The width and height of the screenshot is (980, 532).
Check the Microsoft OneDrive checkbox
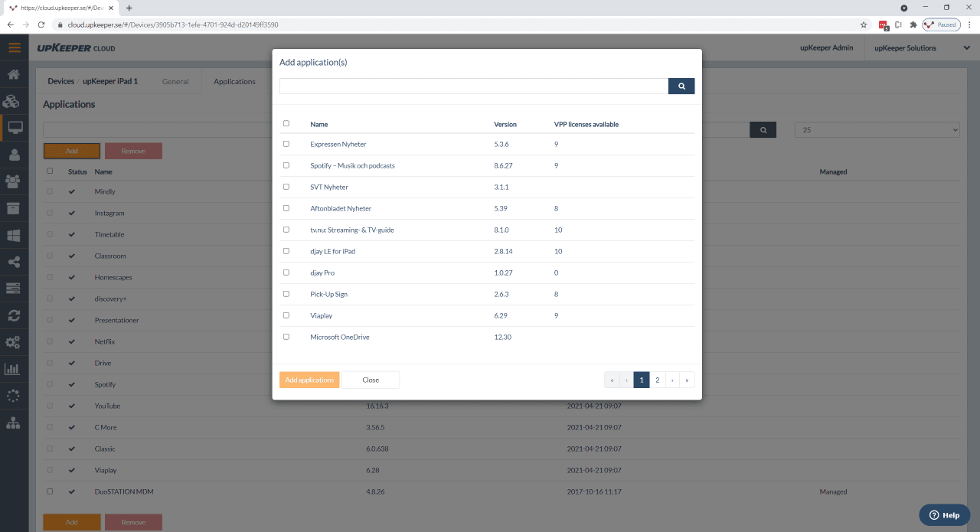click(x=286, y=337)
